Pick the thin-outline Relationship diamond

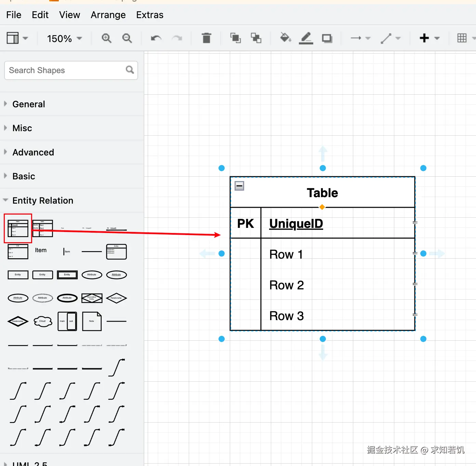point(116,298)
